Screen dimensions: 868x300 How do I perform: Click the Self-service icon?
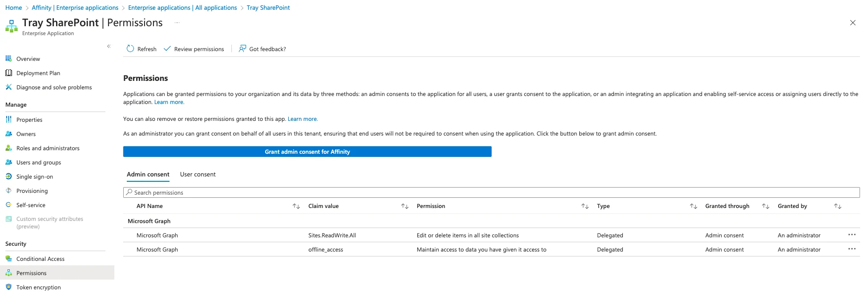coord(8,205)
